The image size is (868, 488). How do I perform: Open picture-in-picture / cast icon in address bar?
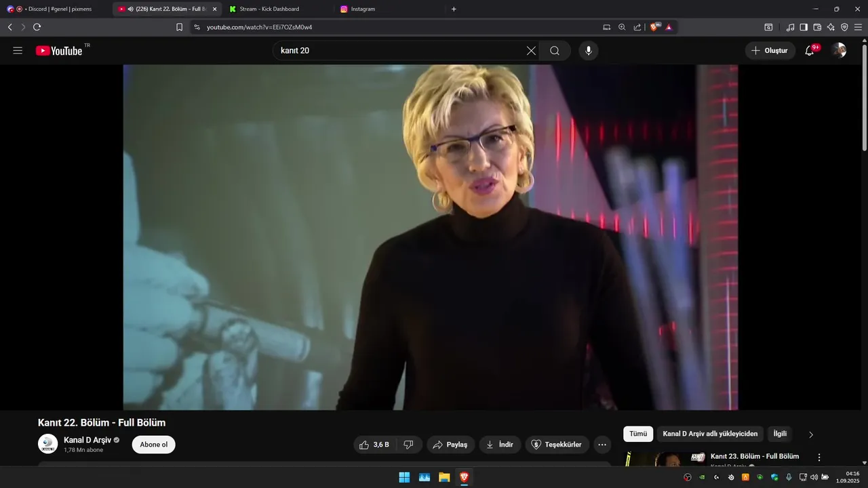(x=606, y=27)
